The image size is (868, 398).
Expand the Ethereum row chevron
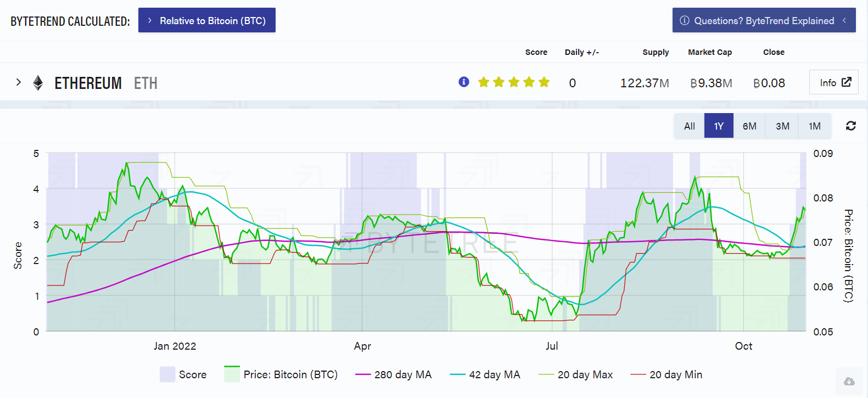[x=19, y=82]
